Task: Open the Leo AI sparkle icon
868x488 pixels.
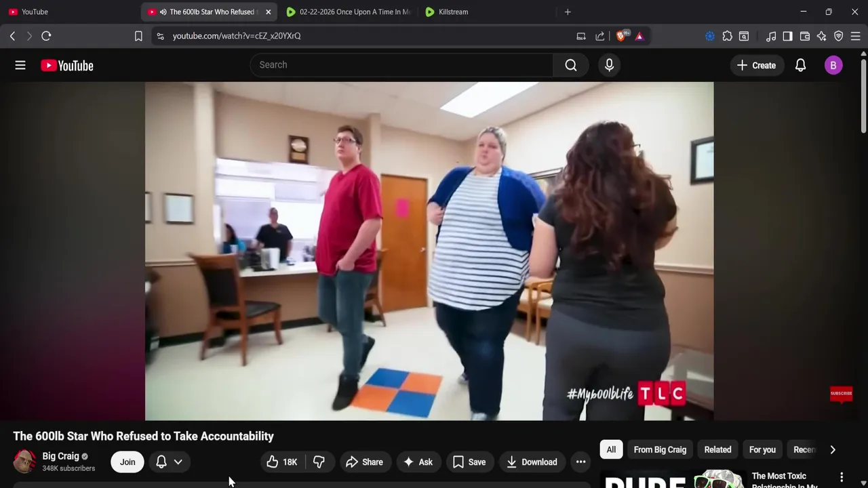Action: (821, 36)
